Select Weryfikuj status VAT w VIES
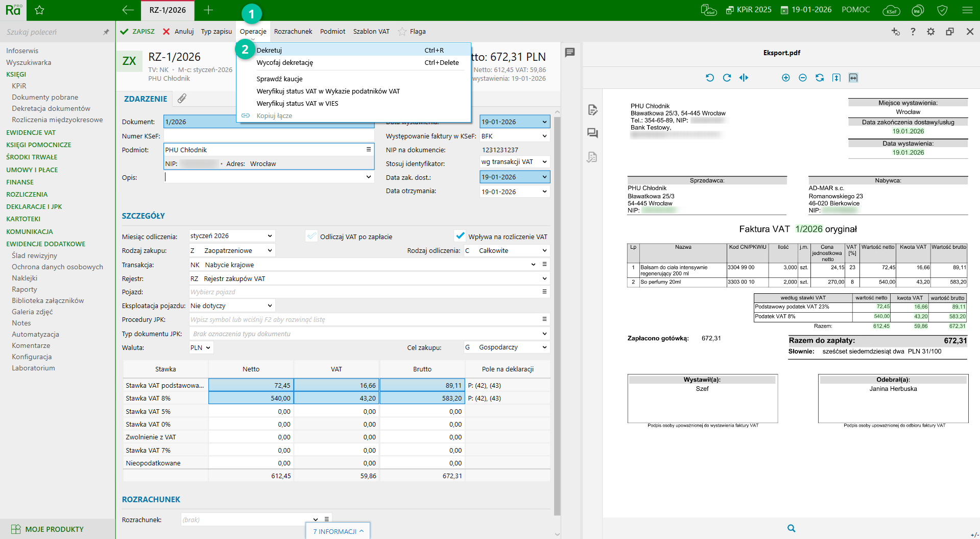This screenshot has height=539, width=980. [297, 103]
